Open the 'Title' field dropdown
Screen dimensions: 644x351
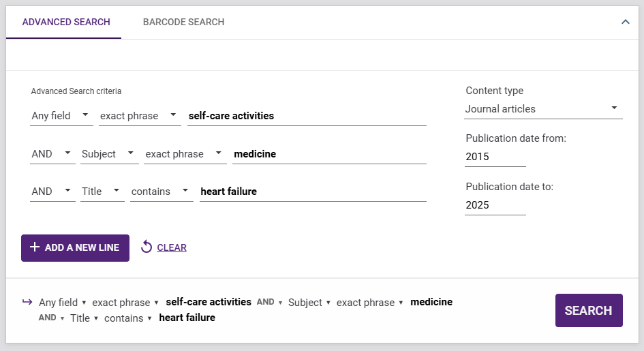tap(102, 192)
